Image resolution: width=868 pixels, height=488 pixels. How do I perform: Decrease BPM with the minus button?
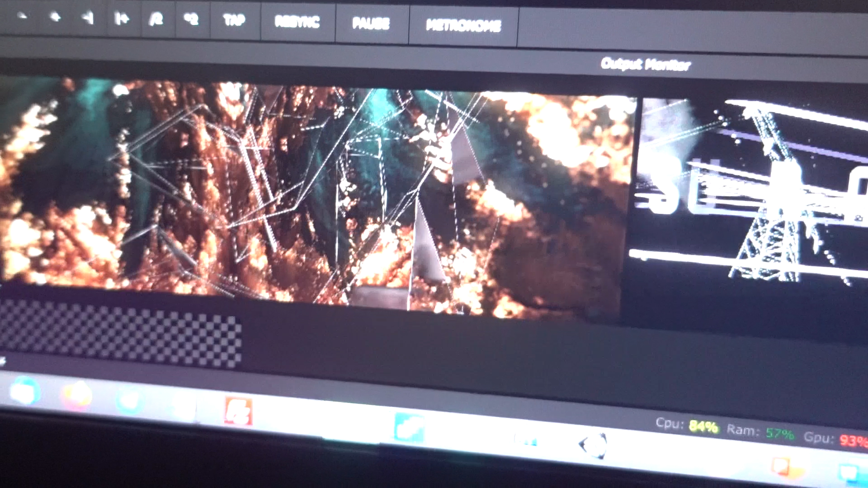22,17
